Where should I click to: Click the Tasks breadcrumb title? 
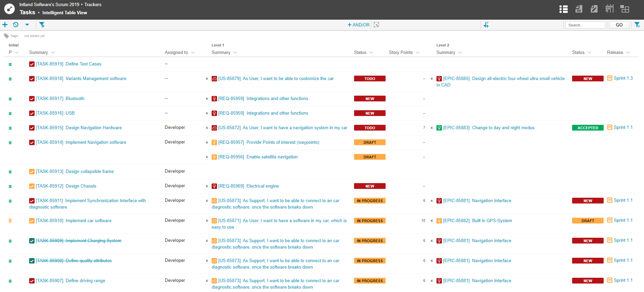click(27, 13)
